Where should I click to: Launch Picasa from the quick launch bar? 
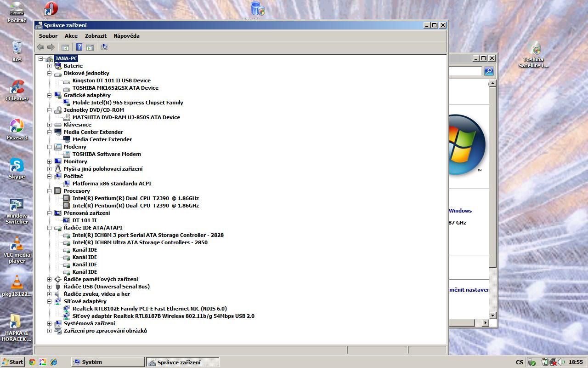point(42,362)
